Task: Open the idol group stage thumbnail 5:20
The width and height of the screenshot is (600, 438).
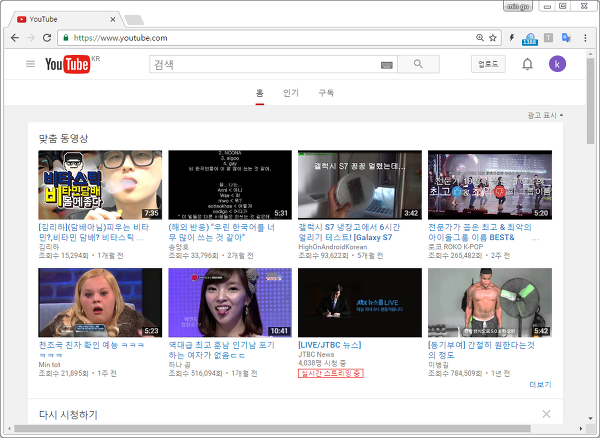Action: (490, 185)
